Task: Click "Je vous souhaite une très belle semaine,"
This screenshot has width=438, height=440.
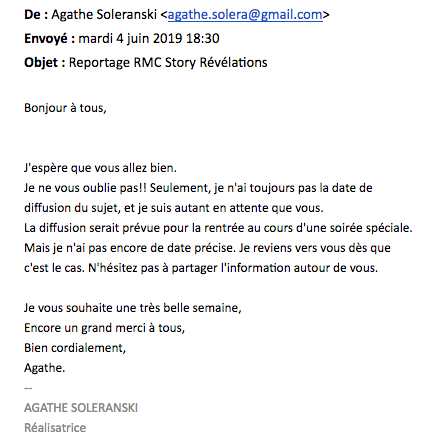Action: (133, 308)
